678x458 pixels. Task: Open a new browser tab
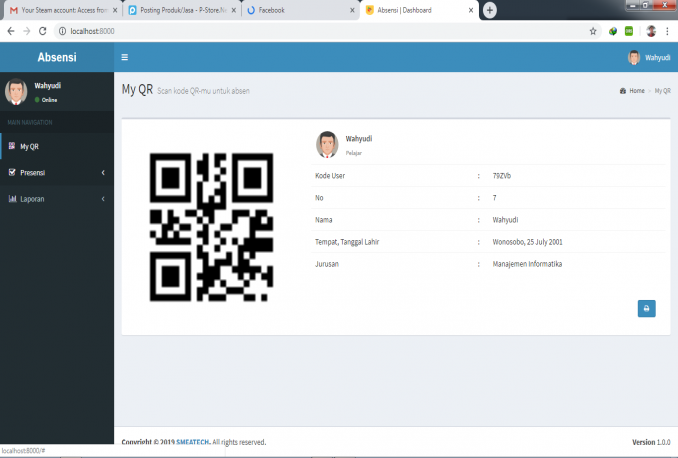[489, 10]
